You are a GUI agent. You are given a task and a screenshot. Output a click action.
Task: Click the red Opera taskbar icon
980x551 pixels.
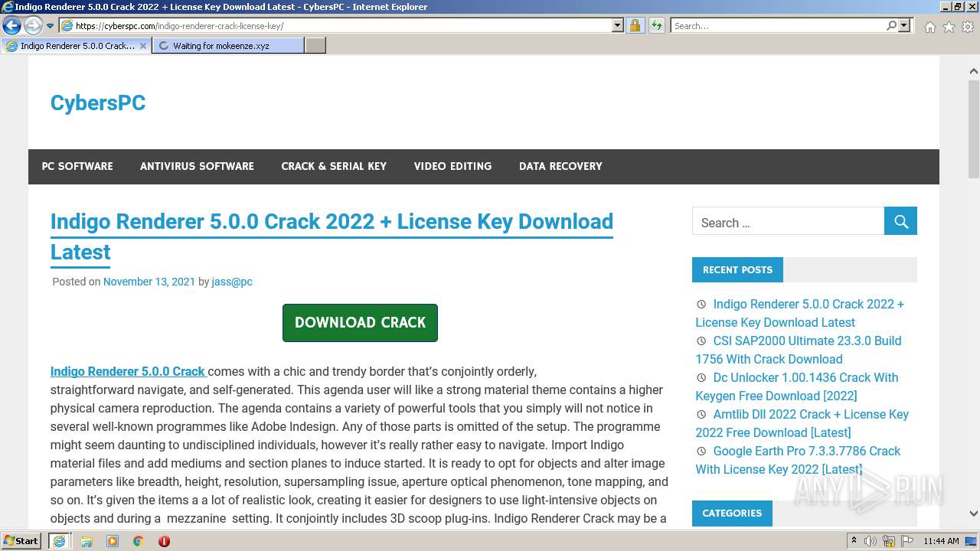[x=164, y=541]
